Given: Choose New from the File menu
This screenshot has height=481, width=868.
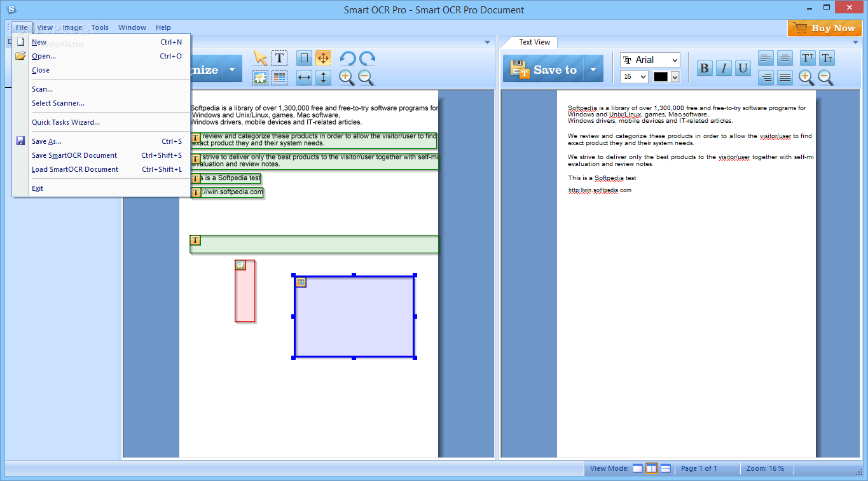Looking at the screenshot, I should (x=101, y=42).
